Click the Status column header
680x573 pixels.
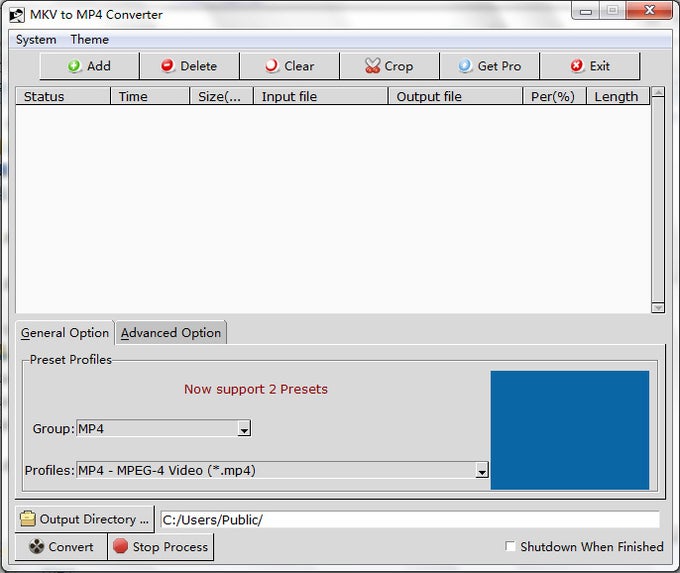pyautogui.click(x=63, y=96)
